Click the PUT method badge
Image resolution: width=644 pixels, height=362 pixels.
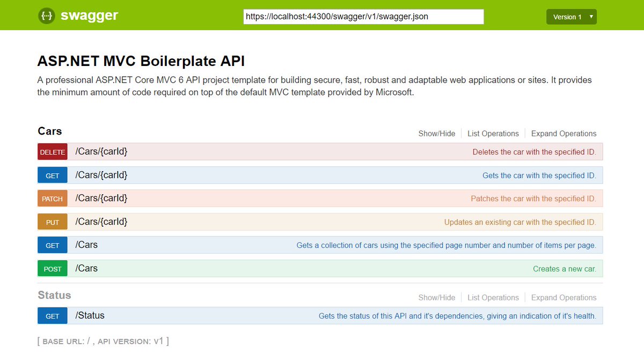53,222
